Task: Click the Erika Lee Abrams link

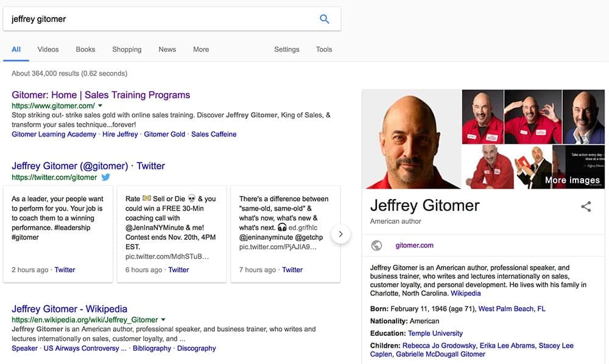Action: (507, 345)
